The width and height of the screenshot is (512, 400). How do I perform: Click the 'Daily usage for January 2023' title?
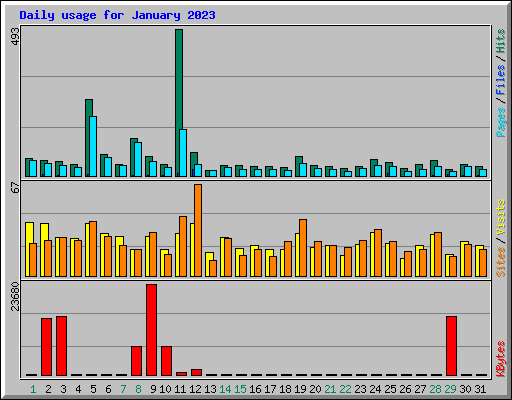point(117,15)
